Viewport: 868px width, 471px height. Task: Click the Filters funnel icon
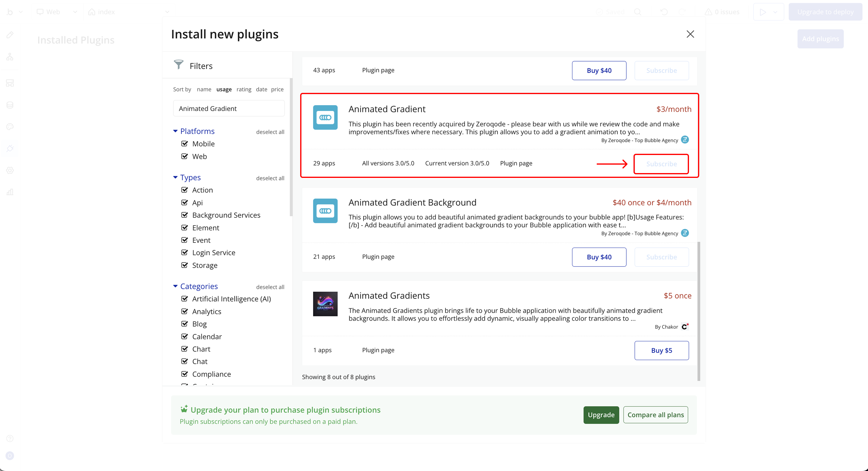[x=178, y=65]
